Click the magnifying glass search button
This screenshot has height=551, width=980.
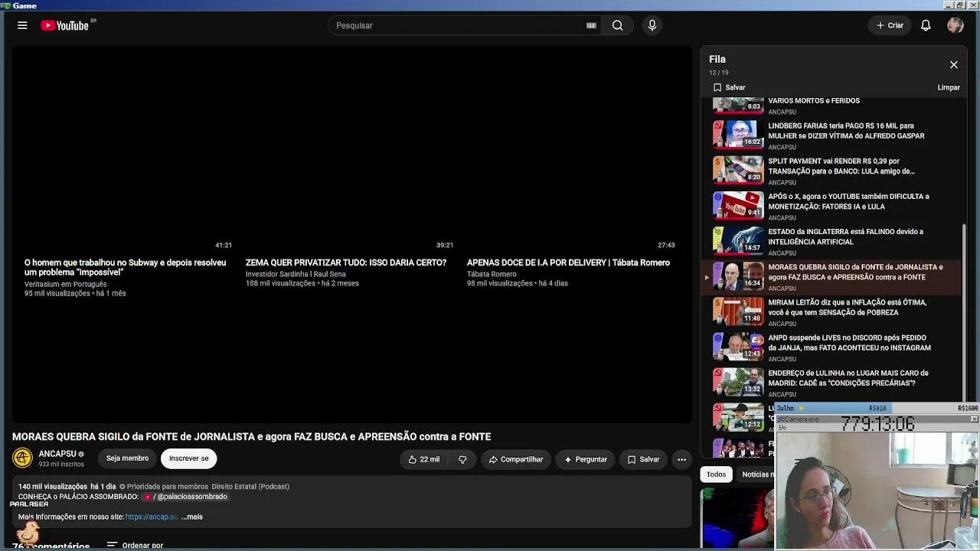(x=617, y=25)
